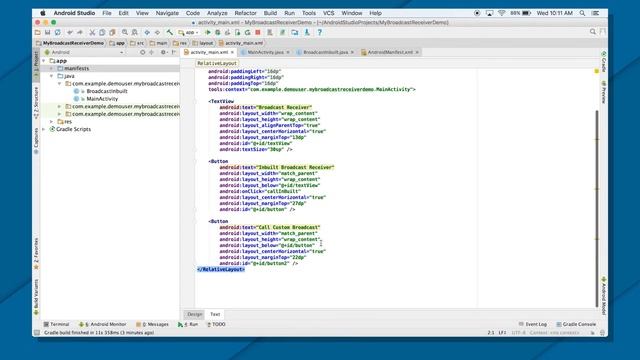This screenshot has width=640, height=360.
Task: Click the Copy toolbar icon
Action: click(x=102, y=32)
